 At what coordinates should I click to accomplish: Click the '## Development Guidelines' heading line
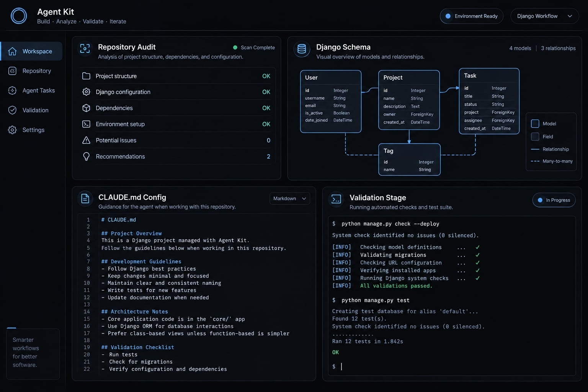(x=141, y=261)
